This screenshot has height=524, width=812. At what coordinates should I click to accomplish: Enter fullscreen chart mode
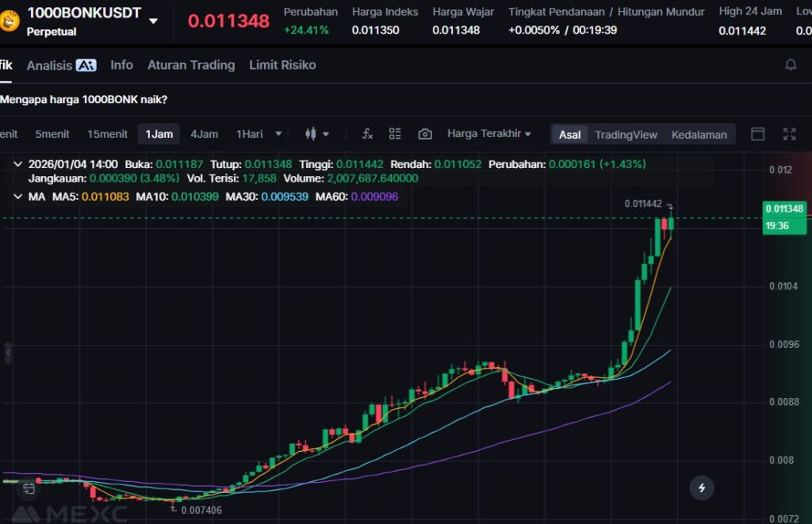pos(789,134)
